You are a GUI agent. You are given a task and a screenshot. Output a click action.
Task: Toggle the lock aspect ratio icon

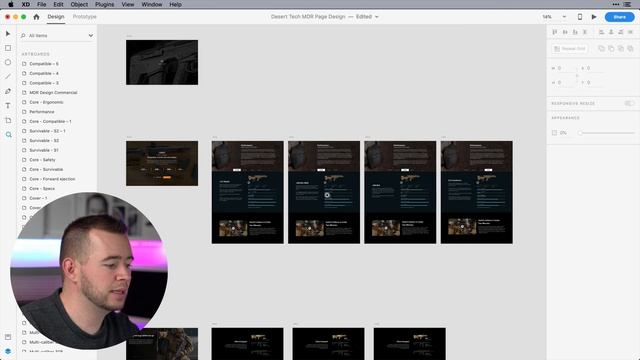577,76
